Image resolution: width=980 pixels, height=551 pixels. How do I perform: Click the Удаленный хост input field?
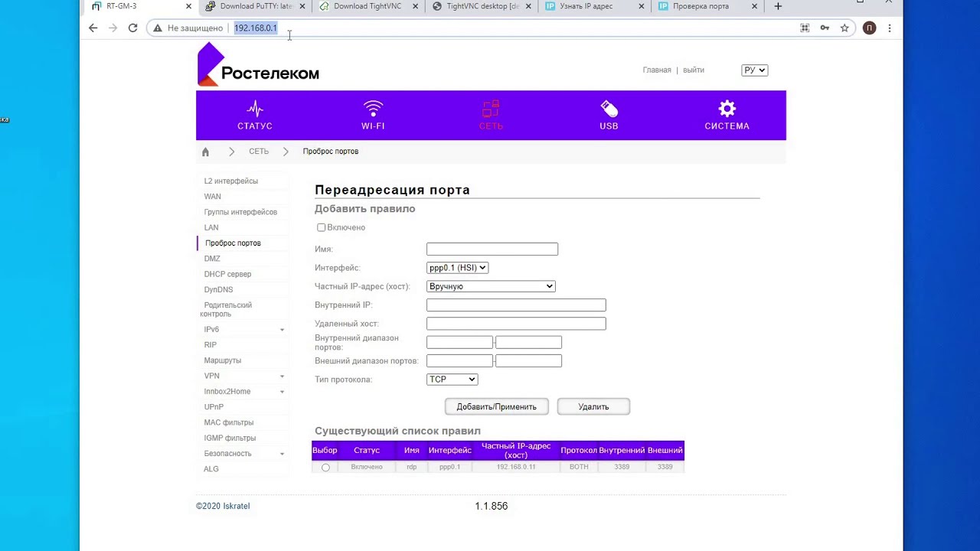[x=516, y=324]
